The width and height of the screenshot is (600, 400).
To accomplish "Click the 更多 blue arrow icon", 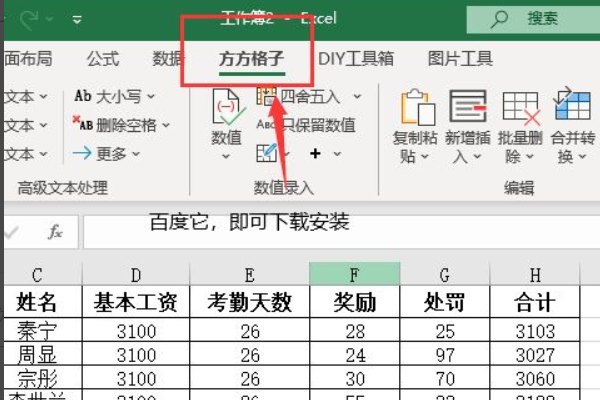I will pyautogui.click(x=82, y=153).
